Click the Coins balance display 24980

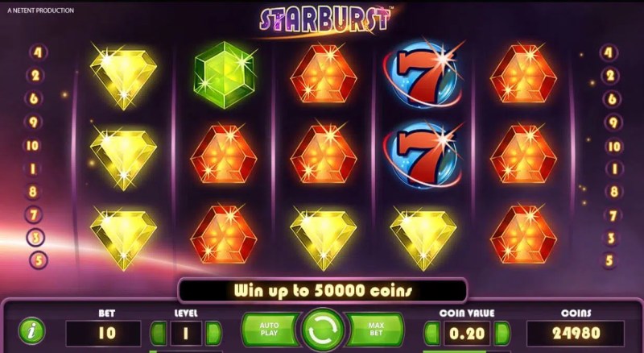pyautogui.click(x=576, y=333)
